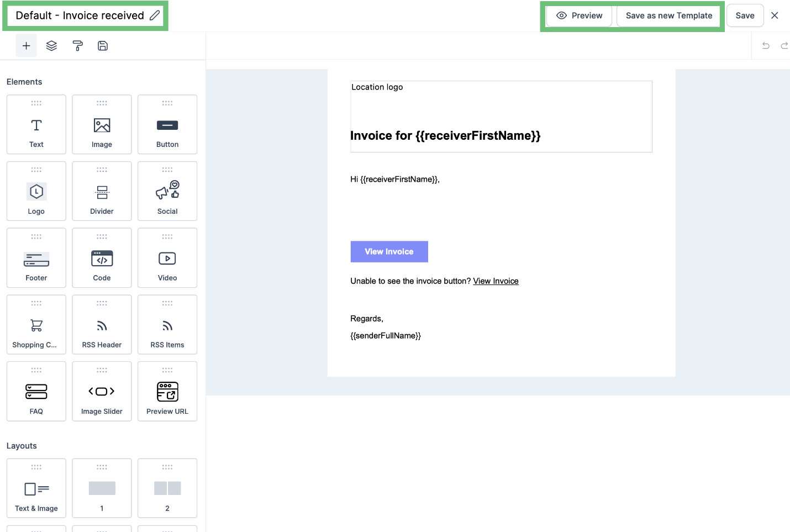Click the Default - Invoice received title

(x=80, y=15)
